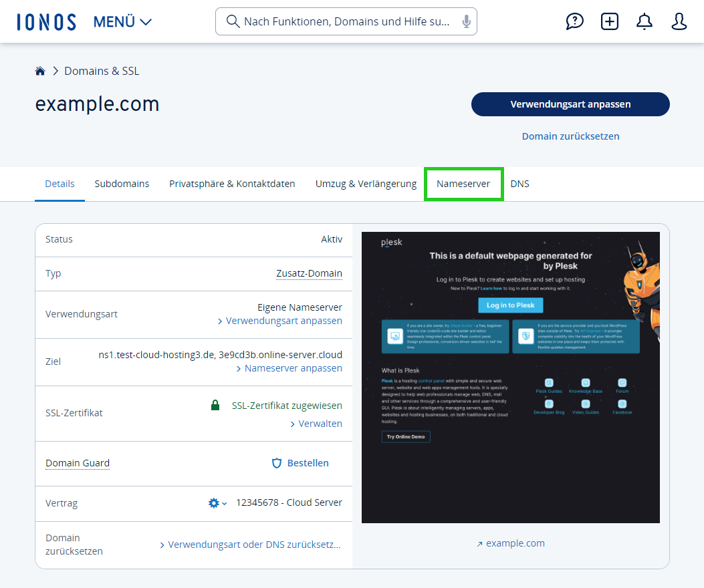The image size is (704, 588).
Task: Open the MENÜ dropdown
Action: pos(122,21)
